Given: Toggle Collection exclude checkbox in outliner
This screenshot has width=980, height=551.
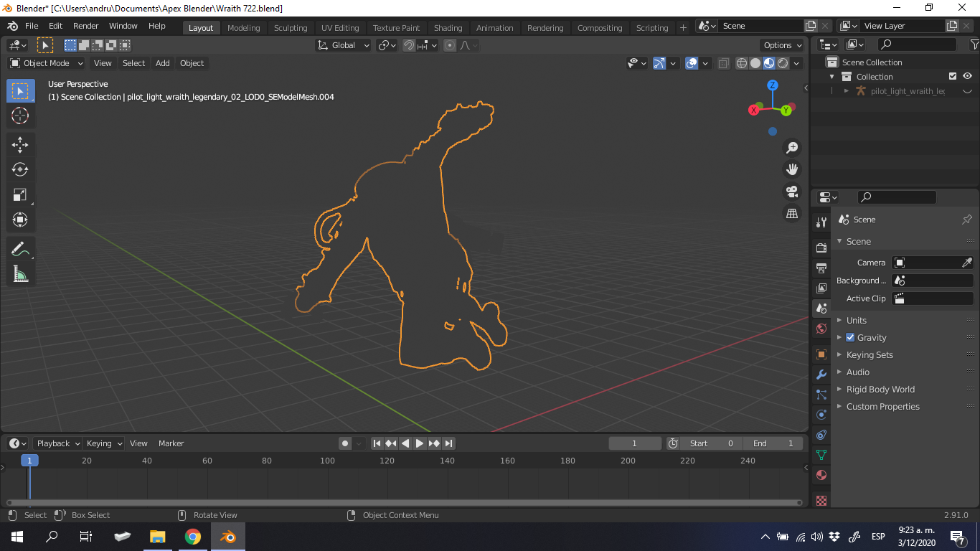Looking at the screenshot, I should 953,77.
